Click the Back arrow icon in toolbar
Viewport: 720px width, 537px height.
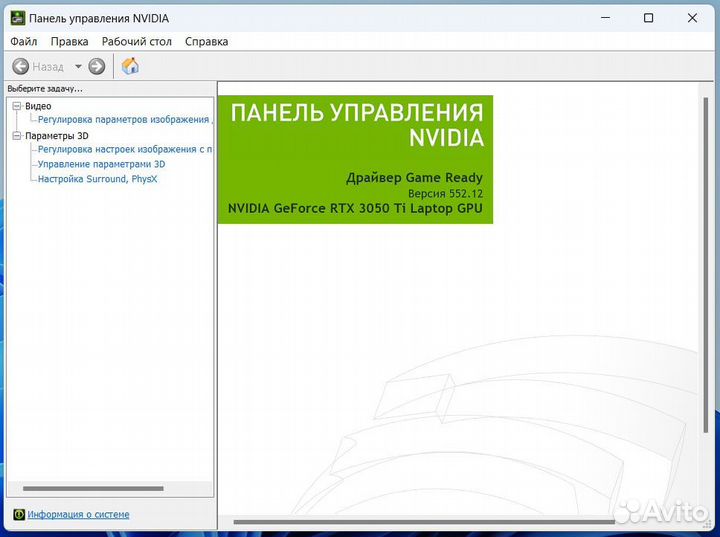[20, 67]
